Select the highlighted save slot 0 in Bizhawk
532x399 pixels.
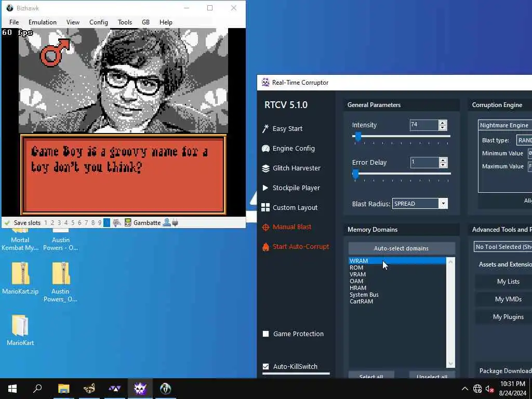(107, 223)
